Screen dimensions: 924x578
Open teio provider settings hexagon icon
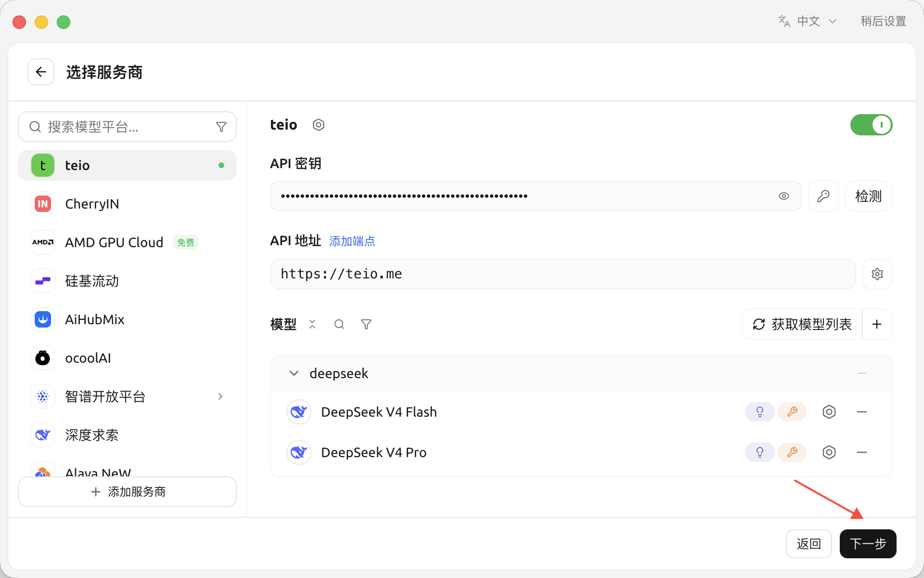[x=319, y=125]
